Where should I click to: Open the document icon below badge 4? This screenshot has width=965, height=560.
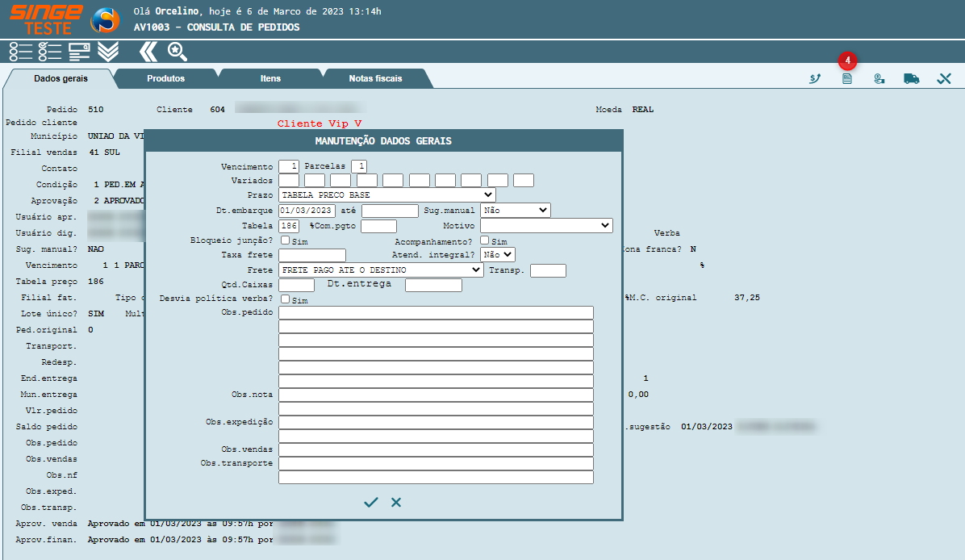click(847, 79)
